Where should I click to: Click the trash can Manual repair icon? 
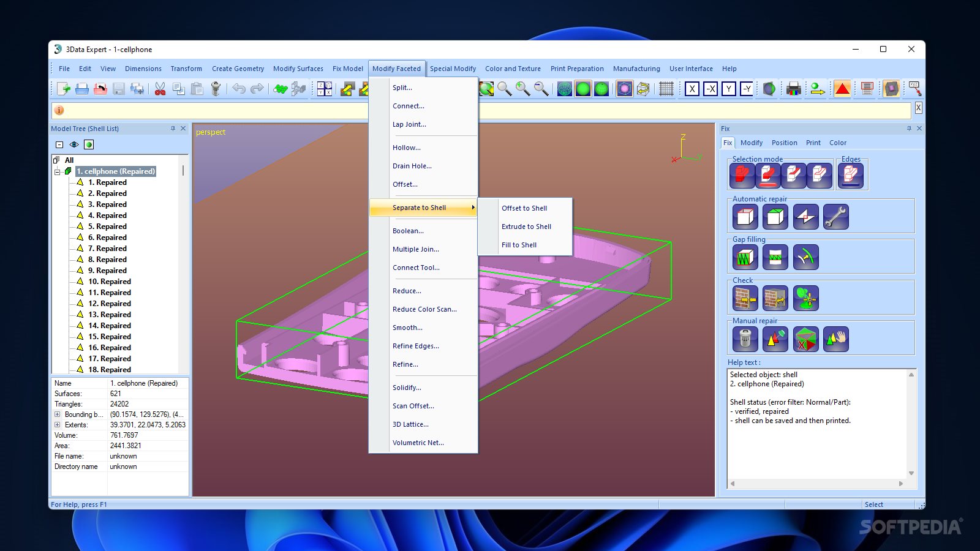pyautogui.click(x=745, y=339)
